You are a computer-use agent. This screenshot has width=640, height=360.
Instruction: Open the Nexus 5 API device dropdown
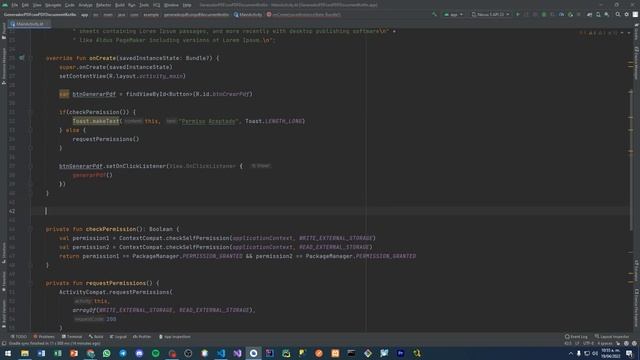click(x=490, y=14)
